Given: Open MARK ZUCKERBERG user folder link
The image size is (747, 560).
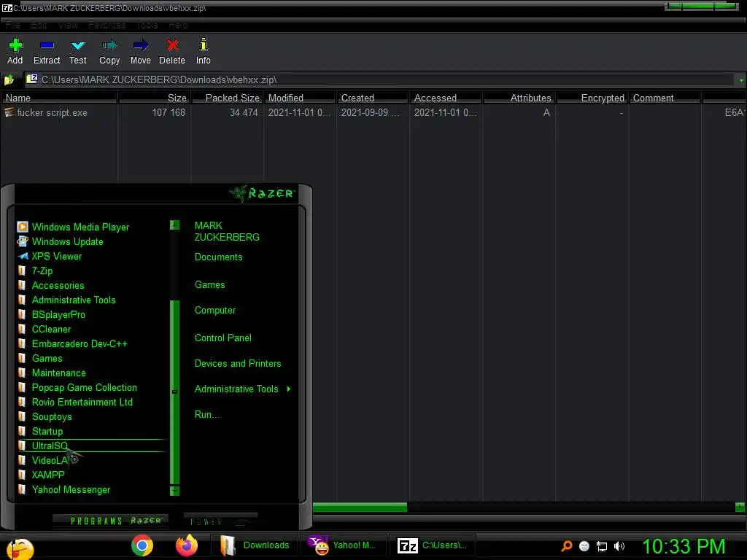Looking at the screenshot, I should 227,231.
